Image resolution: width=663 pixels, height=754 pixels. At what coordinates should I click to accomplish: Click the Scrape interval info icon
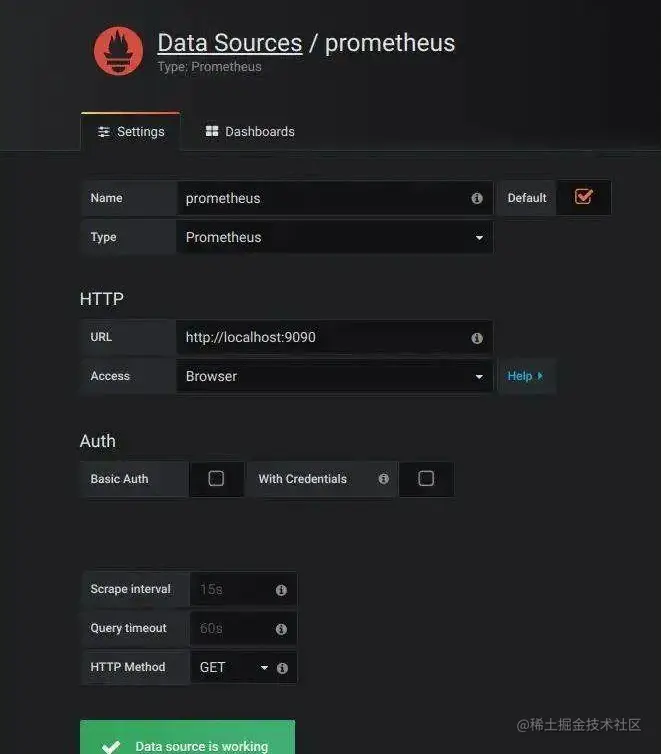(281, 590)
